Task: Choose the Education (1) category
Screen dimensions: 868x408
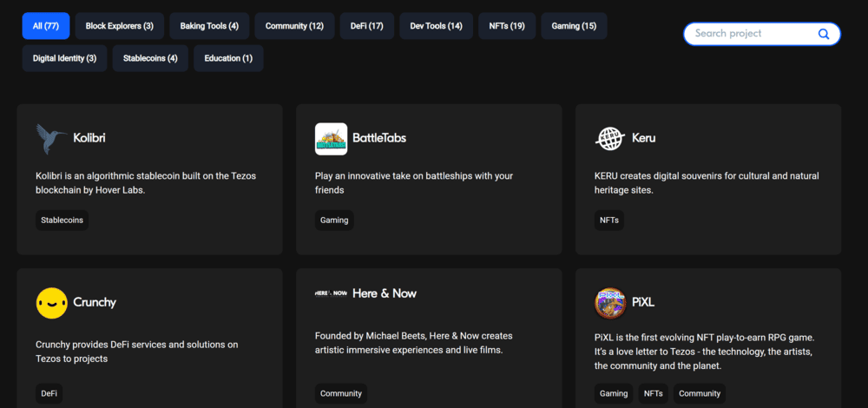Action: pos(228,58)
